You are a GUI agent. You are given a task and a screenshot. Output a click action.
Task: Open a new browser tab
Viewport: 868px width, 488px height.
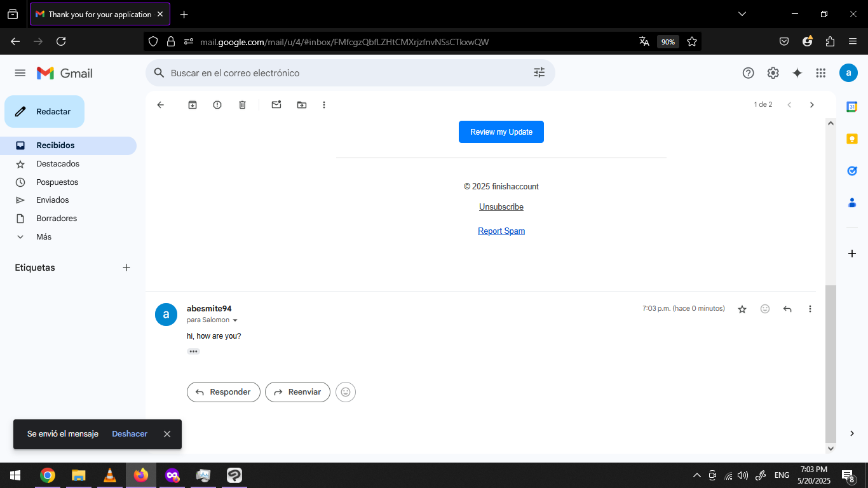tap(184, 14)
